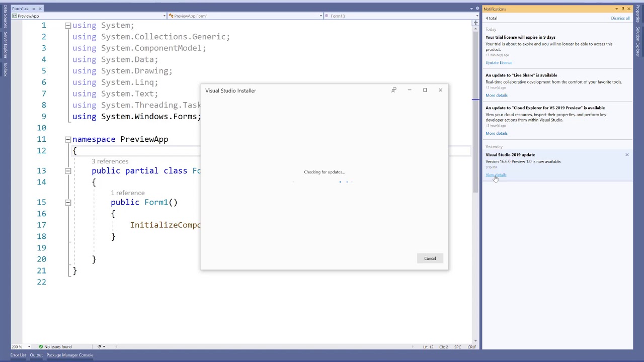Collapse the Form1() constructor outline
Image resolution: width=644 pixels, height=362 pixels.
(x=68, y=202)
